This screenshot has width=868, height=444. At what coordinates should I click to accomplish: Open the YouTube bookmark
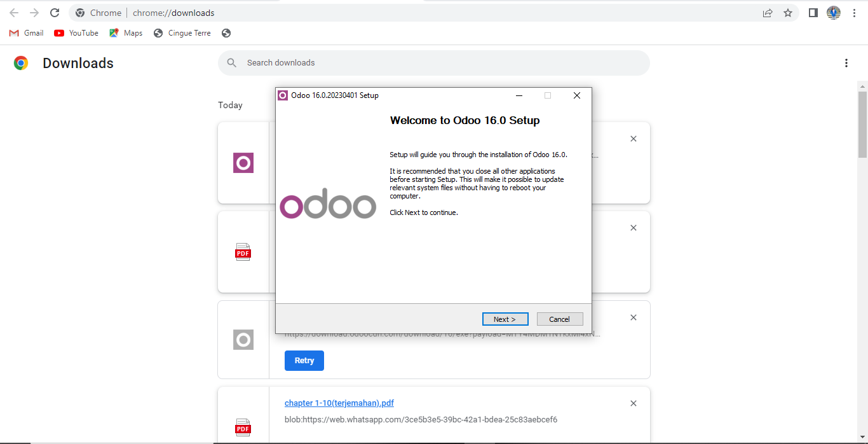(76, 33)
